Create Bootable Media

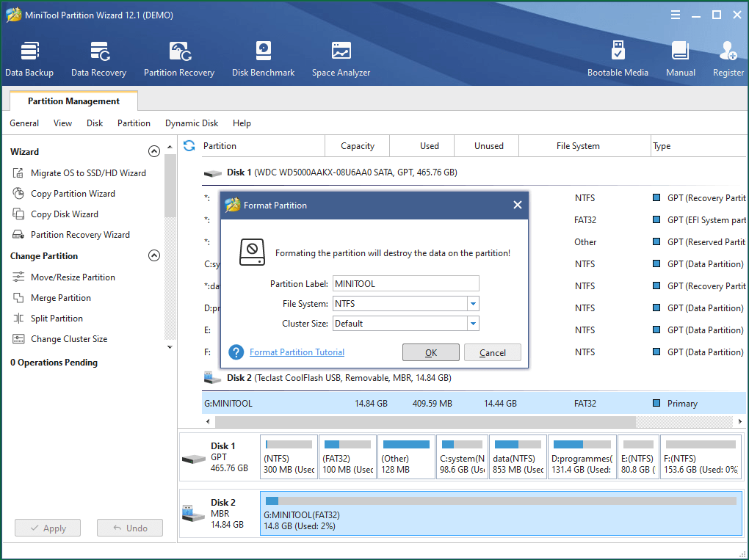click(x=618, y=59)
